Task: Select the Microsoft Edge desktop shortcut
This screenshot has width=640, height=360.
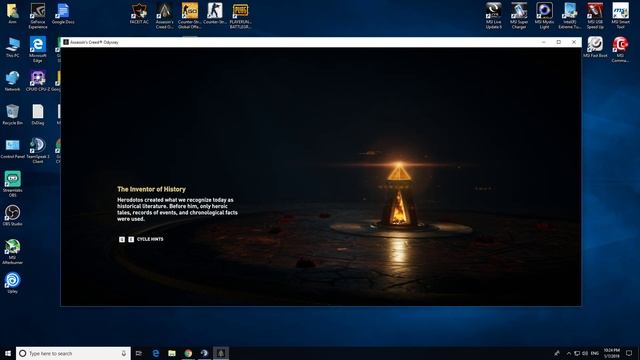Action: click(38, 50)
